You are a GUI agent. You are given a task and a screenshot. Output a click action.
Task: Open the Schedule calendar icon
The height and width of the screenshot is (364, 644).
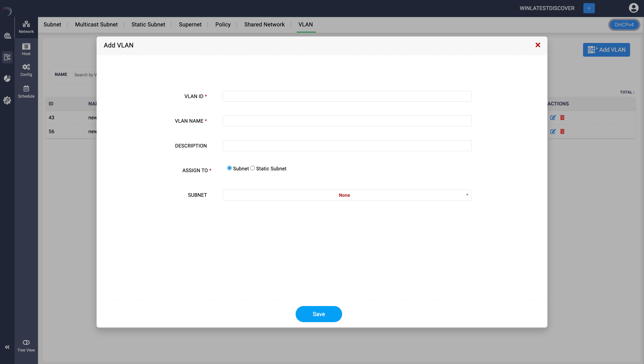click(26, 89)
